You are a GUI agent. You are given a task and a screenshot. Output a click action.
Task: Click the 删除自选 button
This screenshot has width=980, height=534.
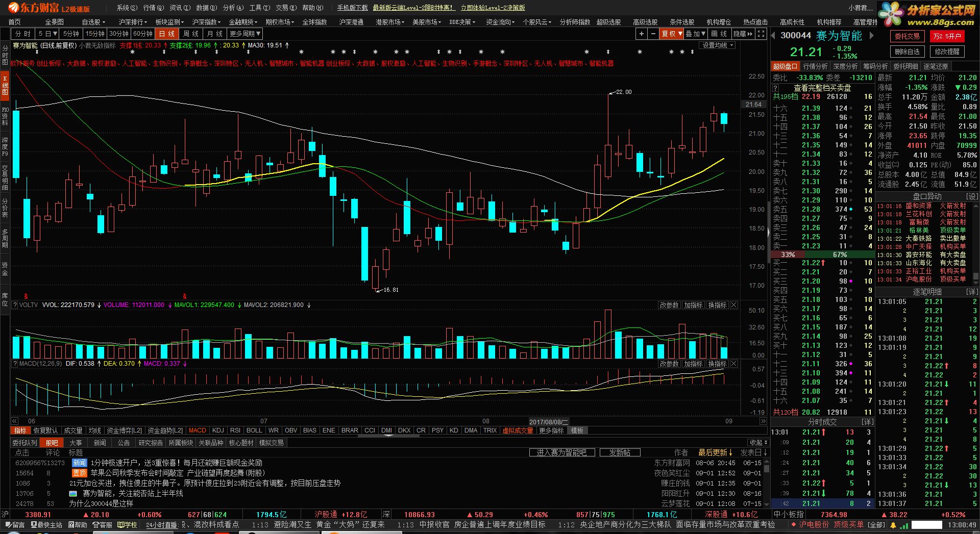point(907,52)
